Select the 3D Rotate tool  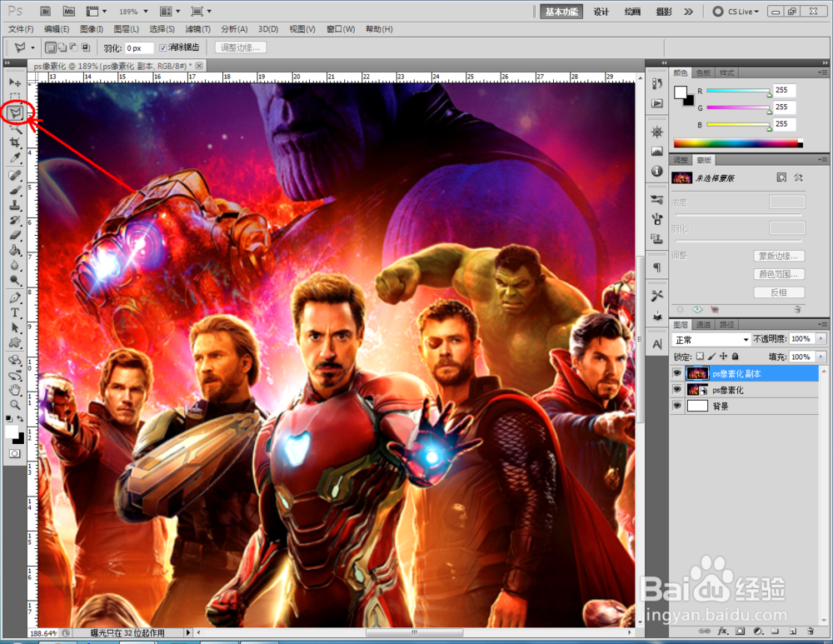click(15, 360)
